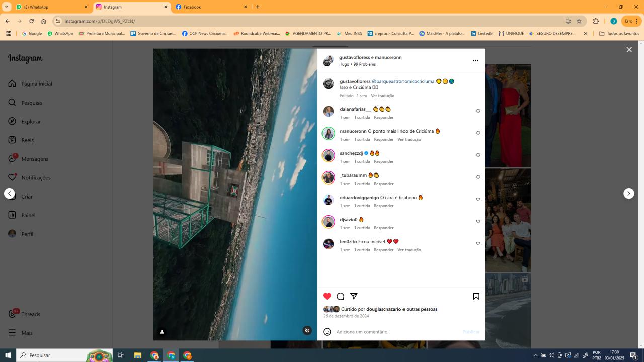Switch to the WhatsApp tab

tap(52, 7)
